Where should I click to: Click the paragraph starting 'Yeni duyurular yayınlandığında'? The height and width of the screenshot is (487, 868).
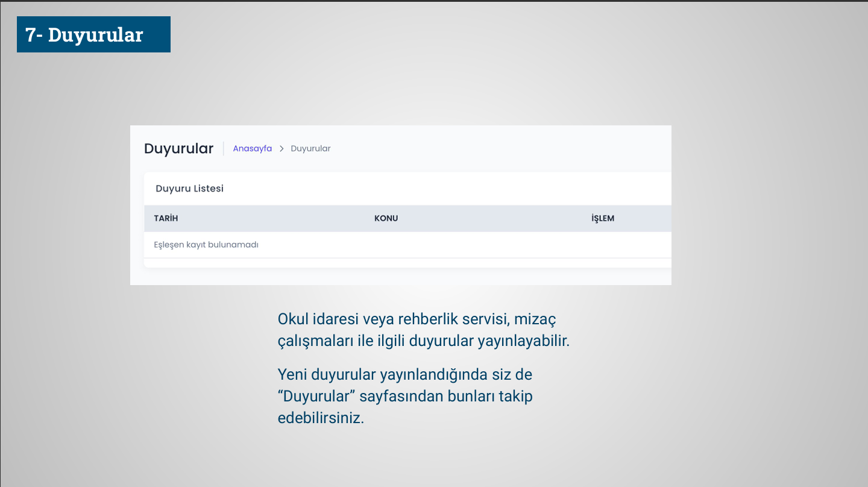tap(405, 396)
